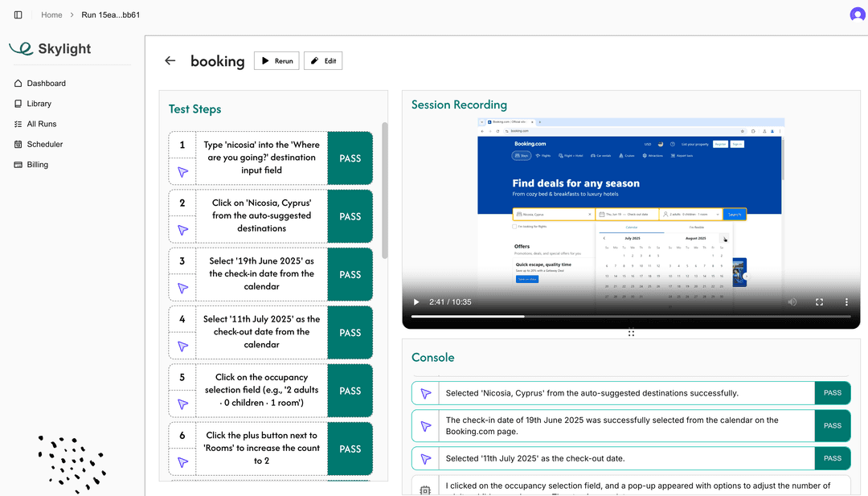Click the cursor icon on step 6
Image resolution: width=868 pixels, height=496 pixels.
pos(182,462)
